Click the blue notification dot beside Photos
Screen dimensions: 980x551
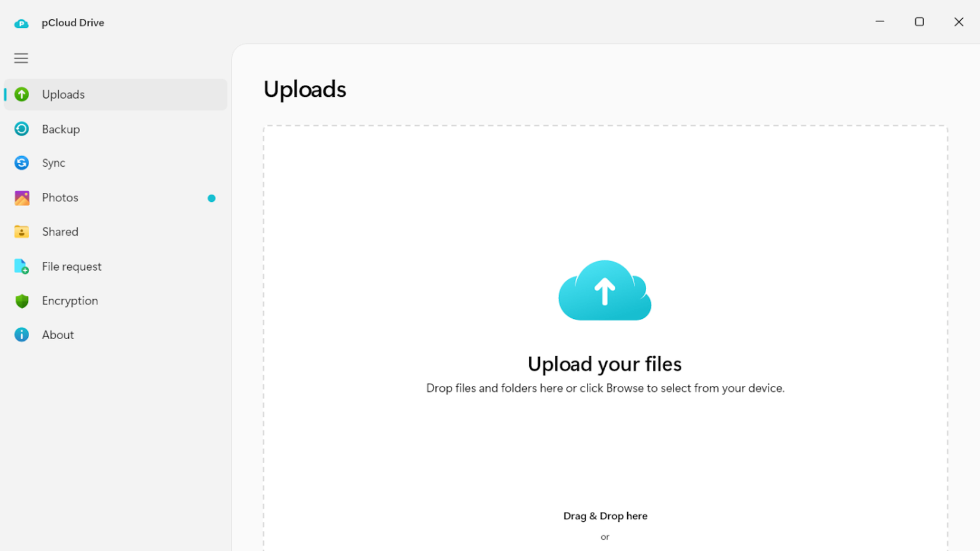click(x=211, y=198)
